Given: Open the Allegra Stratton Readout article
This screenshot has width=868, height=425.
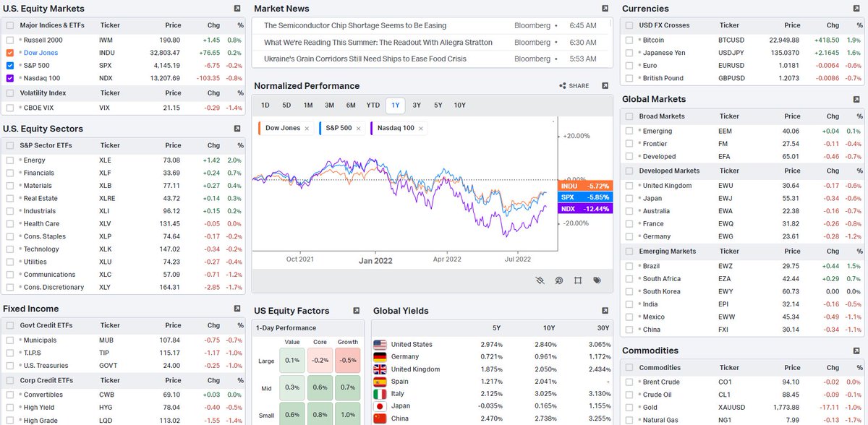Looking at the screenshot, I should [378, 42].
